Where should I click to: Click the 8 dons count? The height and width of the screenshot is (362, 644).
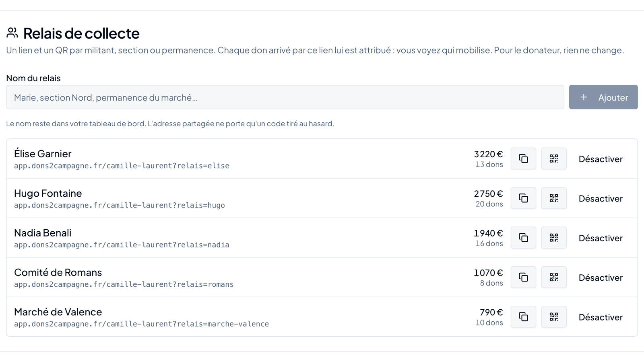pos(491,283)
